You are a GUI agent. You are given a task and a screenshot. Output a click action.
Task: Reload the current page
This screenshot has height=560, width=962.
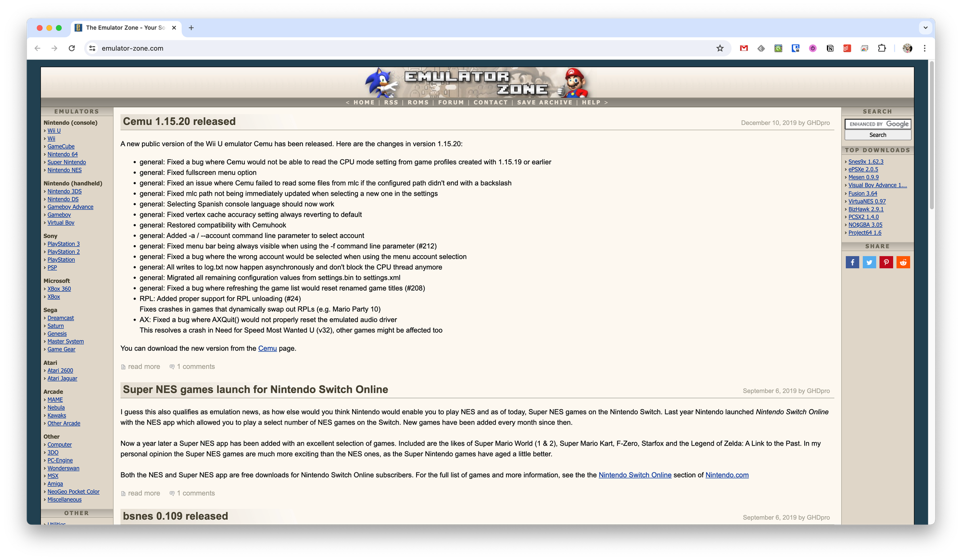pos(72,48)
